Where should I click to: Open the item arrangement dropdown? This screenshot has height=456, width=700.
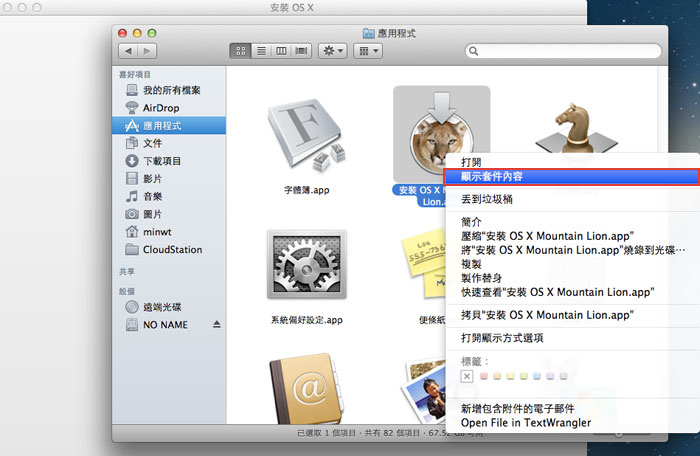(369, 51)
